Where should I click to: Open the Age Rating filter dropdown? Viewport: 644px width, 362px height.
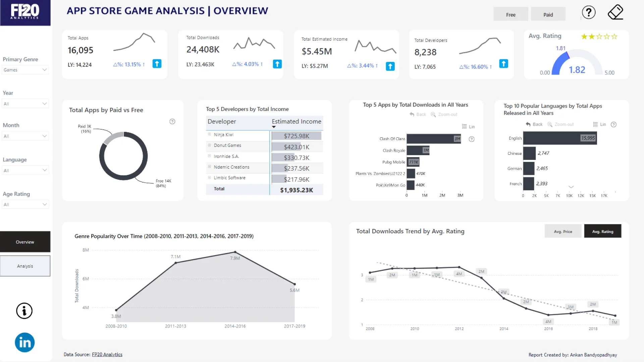coord(25,204)
